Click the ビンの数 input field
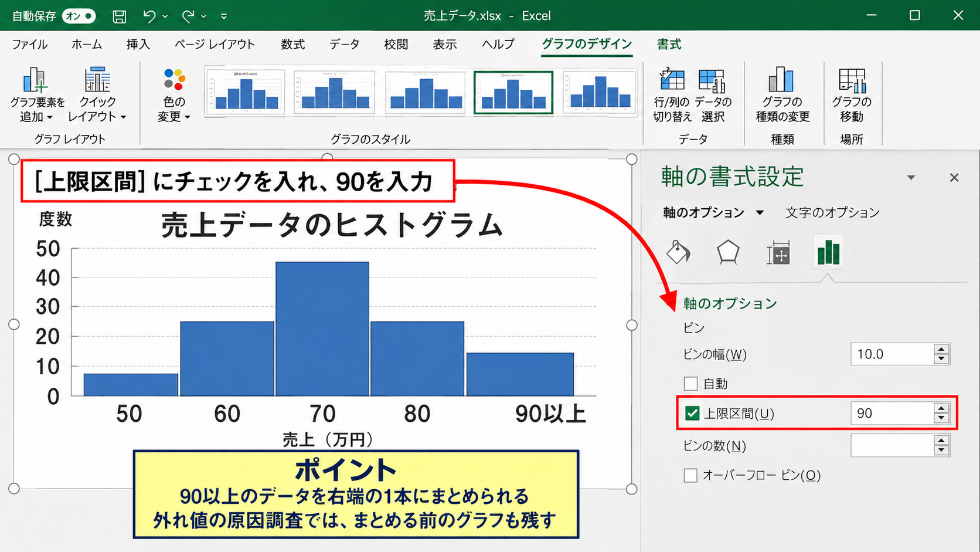The width and height of the screenshot is (980, 552). click(x=892, y=446)
